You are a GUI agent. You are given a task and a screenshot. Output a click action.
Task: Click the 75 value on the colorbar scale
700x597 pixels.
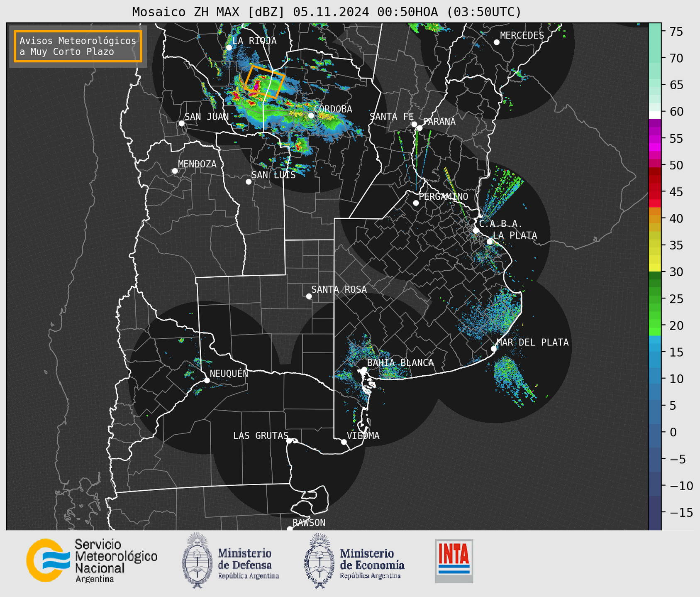point(676,32)
